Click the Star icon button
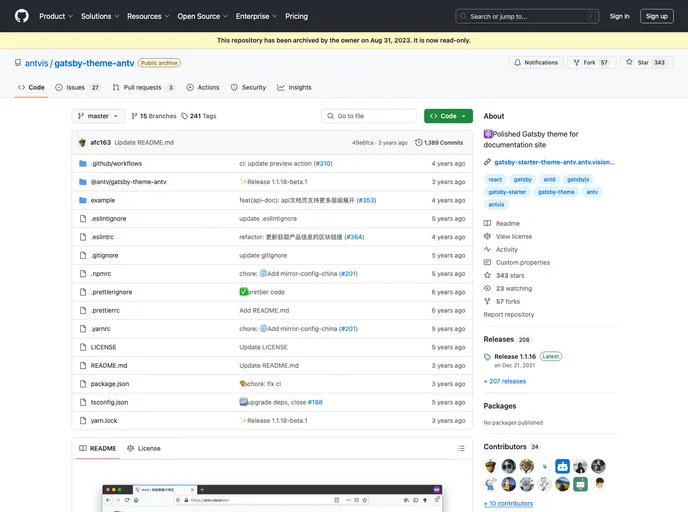Screen dimensions: 688x512 tap(630, 62)
